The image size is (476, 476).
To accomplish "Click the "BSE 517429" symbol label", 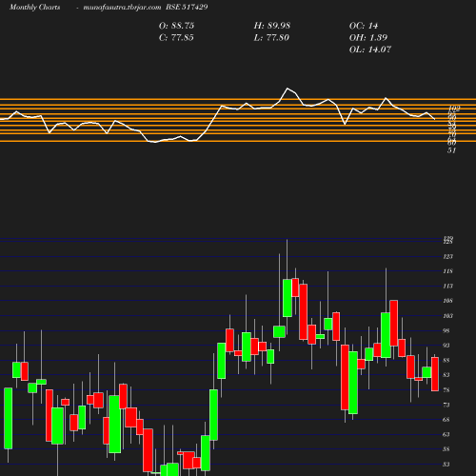I will pyautogui.click(x=187, y=7).
